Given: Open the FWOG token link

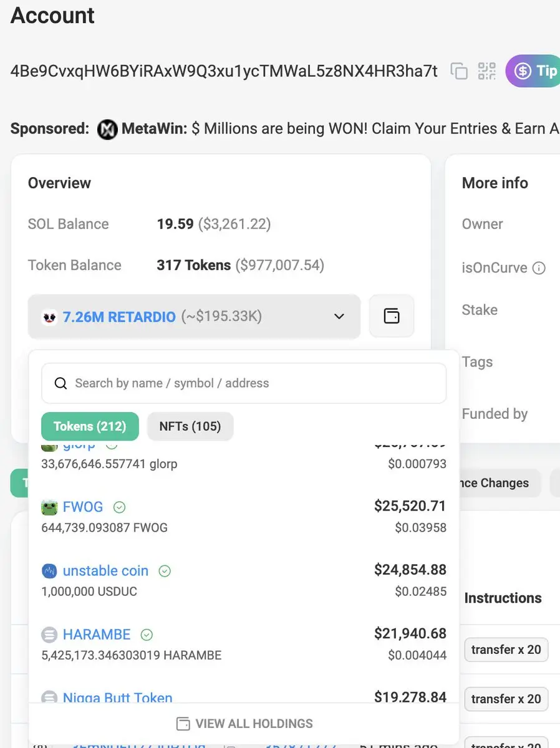Looking at the screenshot, I should tap(83, 507).
